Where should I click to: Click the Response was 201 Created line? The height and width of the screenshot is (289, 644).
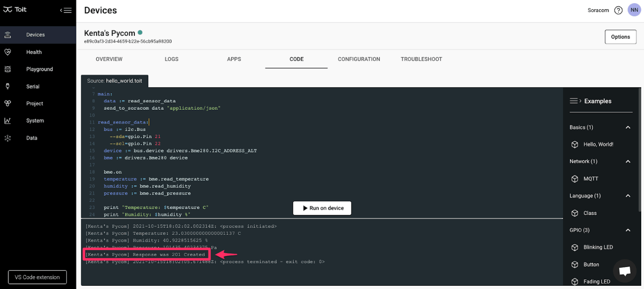pos(145,255)
